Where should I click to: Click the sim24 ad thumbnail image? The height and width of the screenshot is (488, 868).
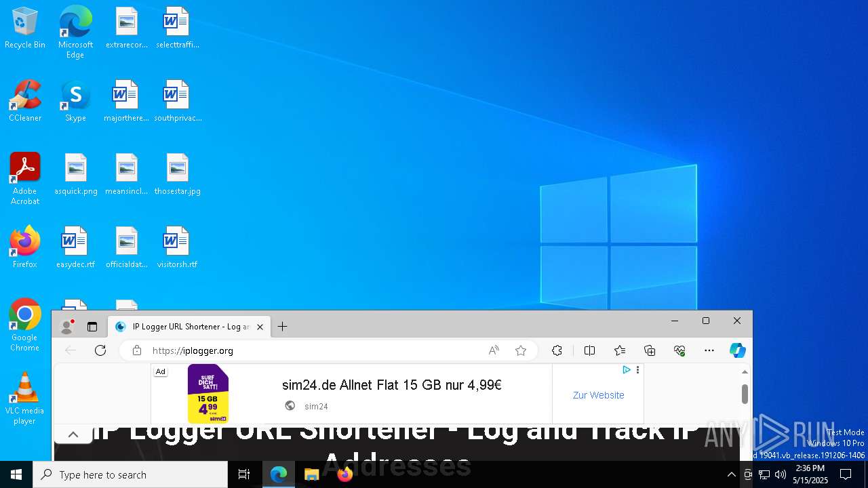point(208,394)
